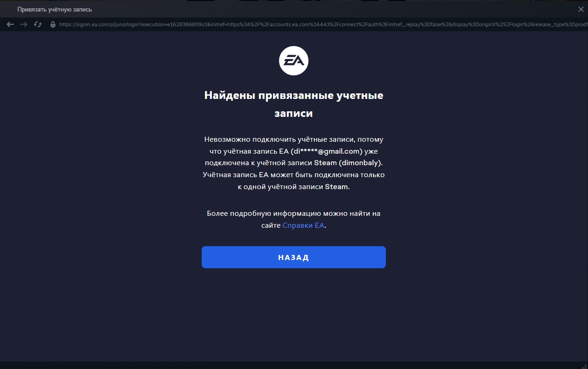The height and width of the screenshot is (369, 588).
Task: Click the word записи under the heading
Action: 294,113
